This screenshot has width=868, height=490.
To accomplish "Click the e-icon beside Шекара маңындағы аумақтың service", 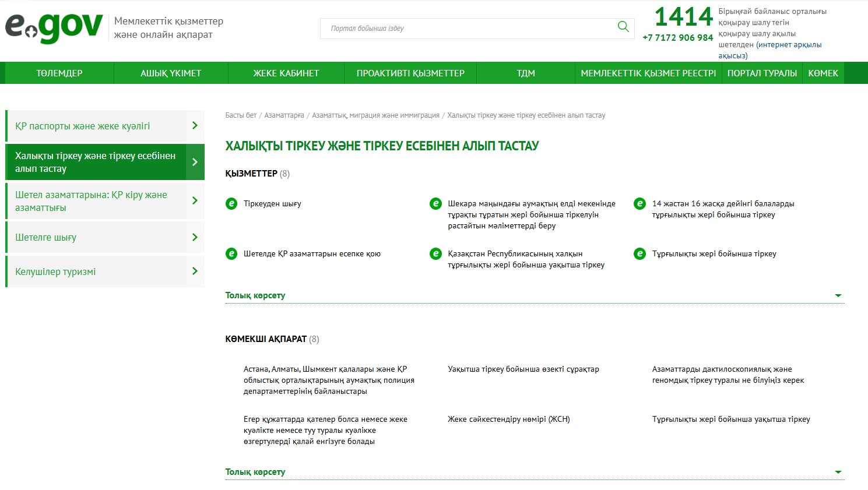I will click(435, 204).
